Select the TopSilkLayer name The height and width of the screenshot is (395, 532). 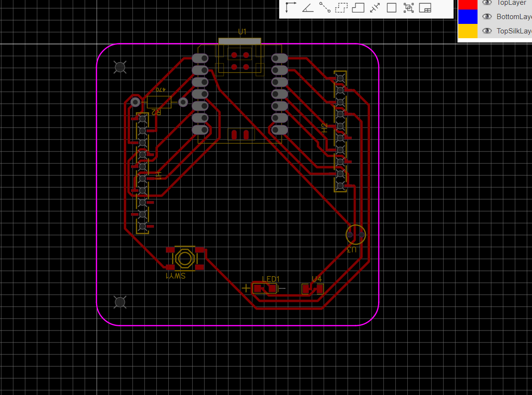(514, 31)
